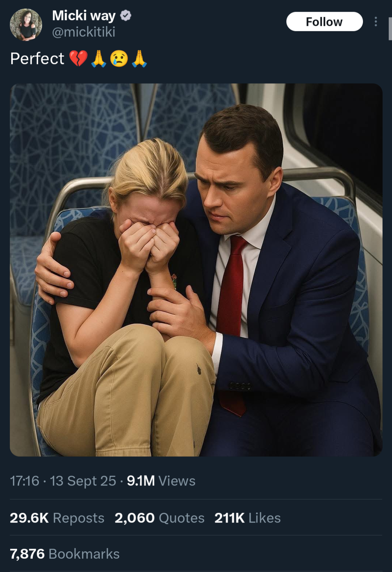View the 9.1M Views analytics
This screenshot has width=392, height=572.
pos(161,481)
